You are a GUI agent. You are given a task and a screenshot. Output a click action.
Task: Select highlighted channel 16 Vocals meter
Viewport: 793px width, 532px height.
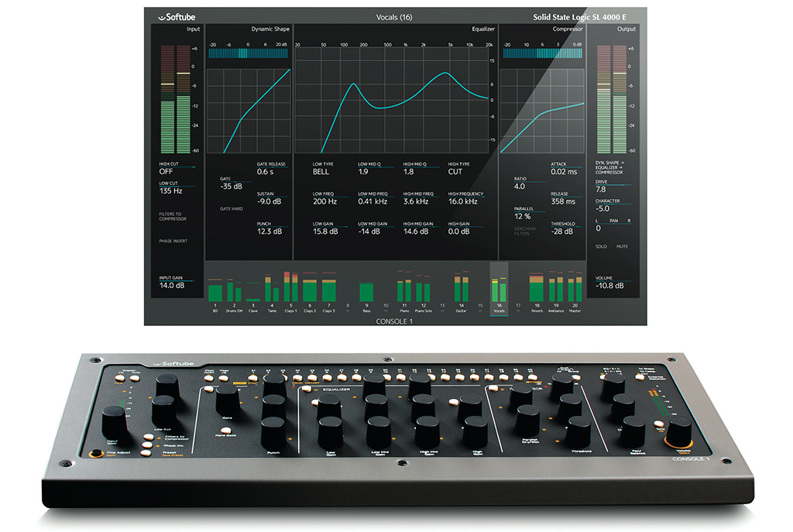499,290
